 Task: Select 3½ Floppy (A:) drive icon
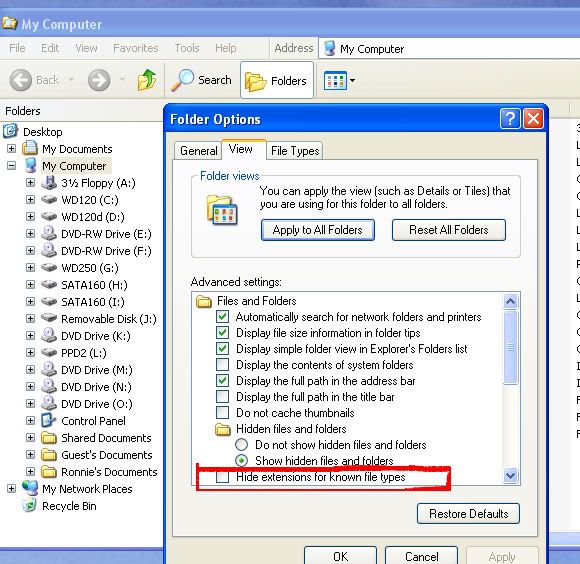(x=48, y=182)
